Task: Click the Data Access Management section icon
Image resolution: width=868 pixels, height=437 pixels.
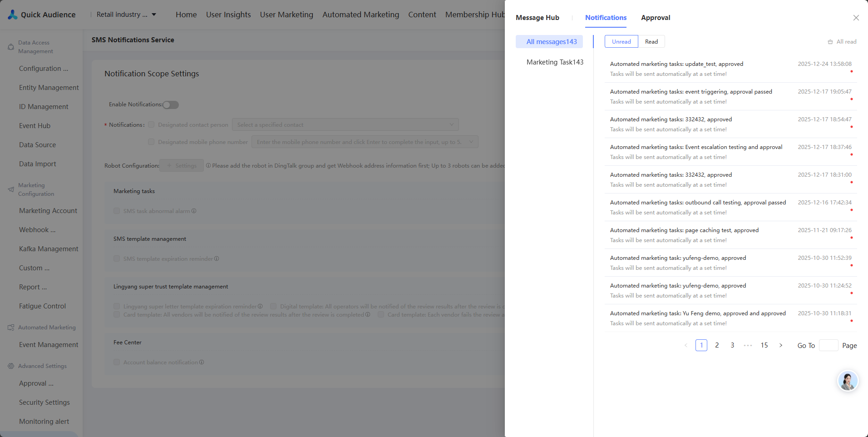Action: 11,47
